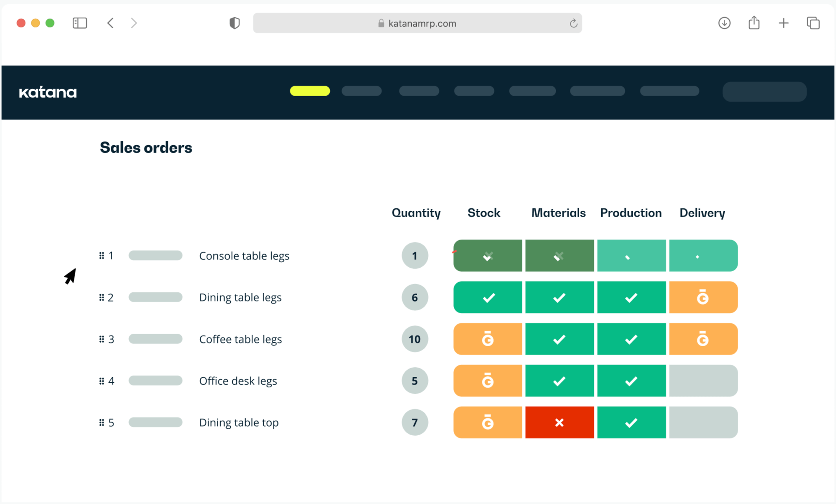This screenshot has height=504, width=836.
Task: Reload the katanamrp.com page
Action: tap(573, 24)
